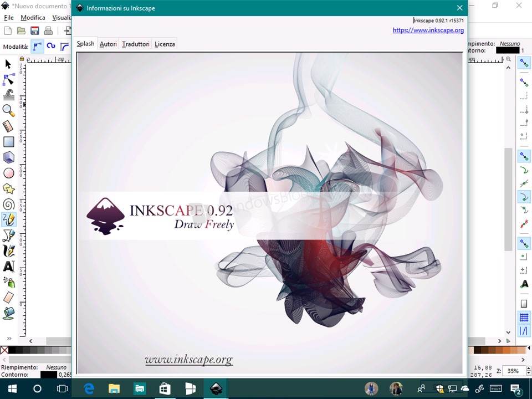Launch Microsoft Edge from the taskbar
Image resolution: width=532 pixels, height=399 pixels.
(x=89, y=389)
